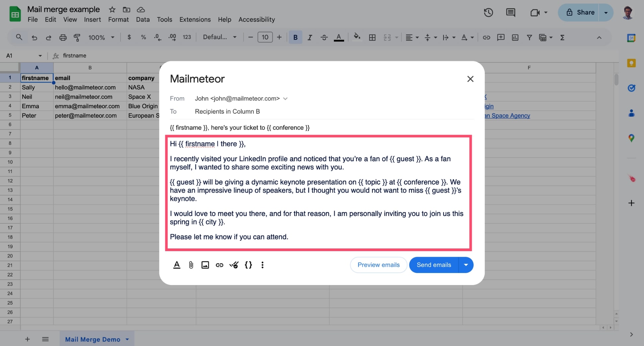
Task: Open the Format menu
Action: (x=118, y=20)
